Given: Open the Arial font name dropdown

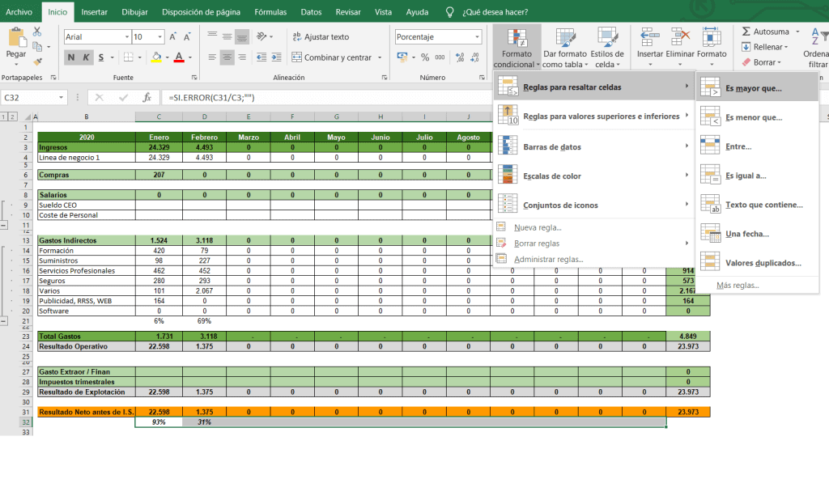Looking at the screenshot, I should [127, 36].
